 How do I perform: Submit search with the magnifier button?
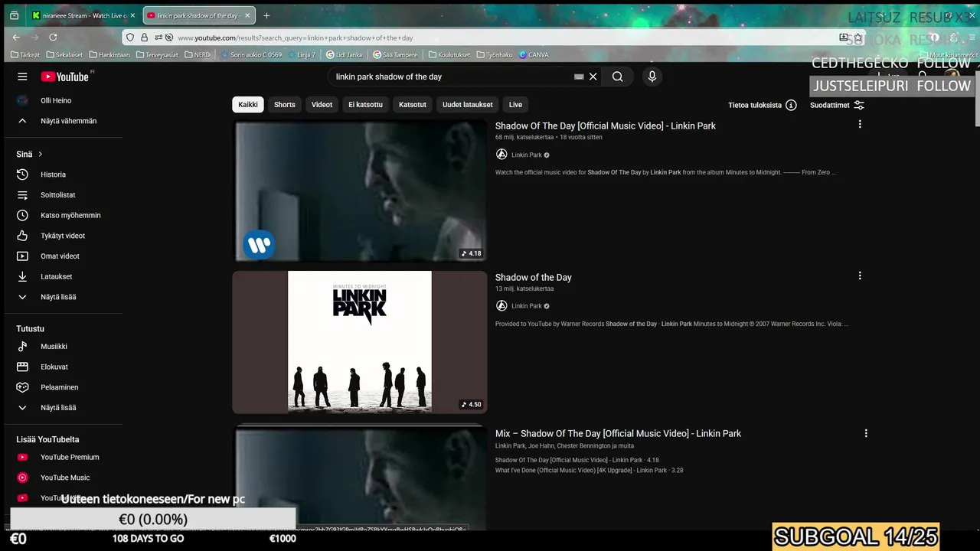pos(617,77)
